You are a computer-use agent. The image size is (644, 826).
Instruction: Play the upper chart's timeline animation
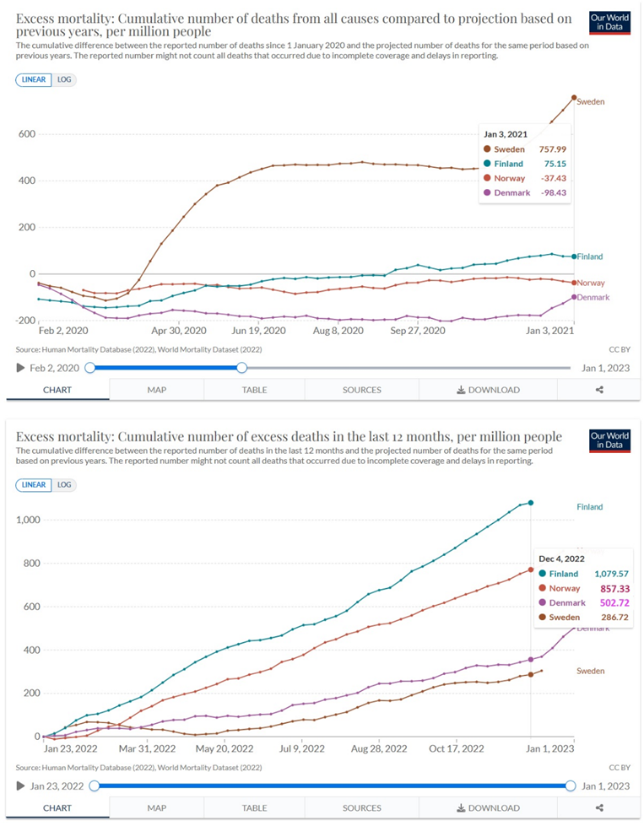(x=20, y=368)
